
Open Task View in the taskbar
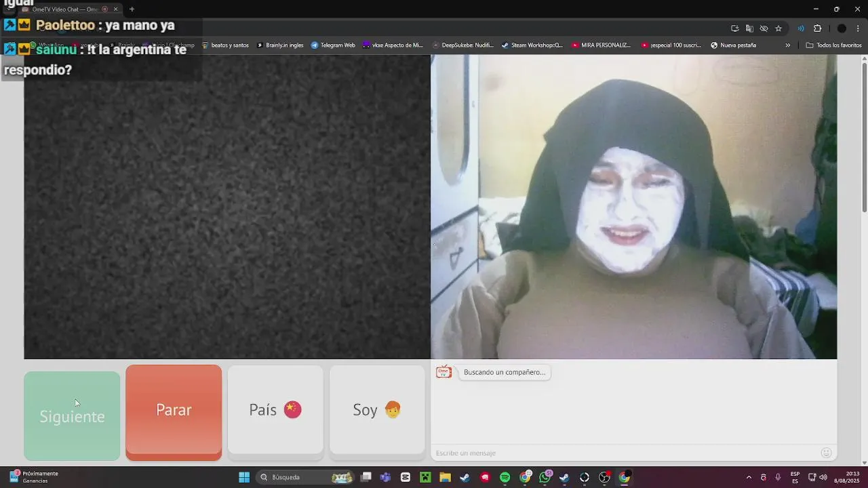[366, 477]
